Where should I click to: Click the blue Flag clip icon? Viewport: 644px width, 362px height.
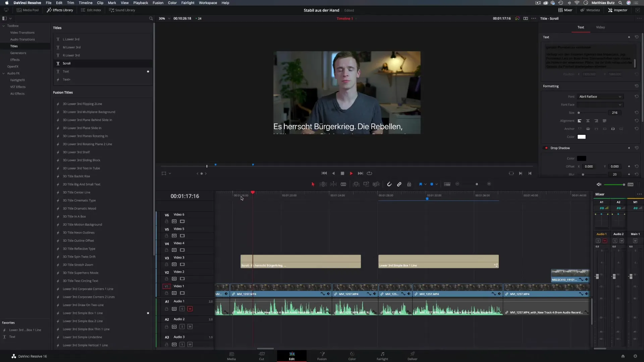pos(421,184)
